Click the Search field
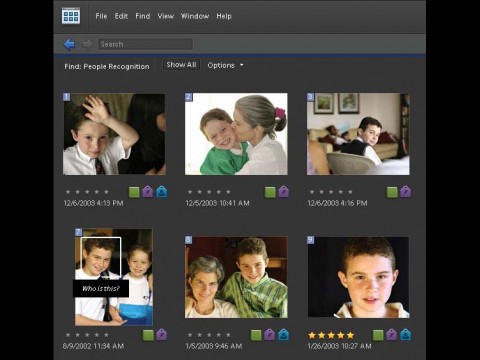 click(x=145, y=44)
